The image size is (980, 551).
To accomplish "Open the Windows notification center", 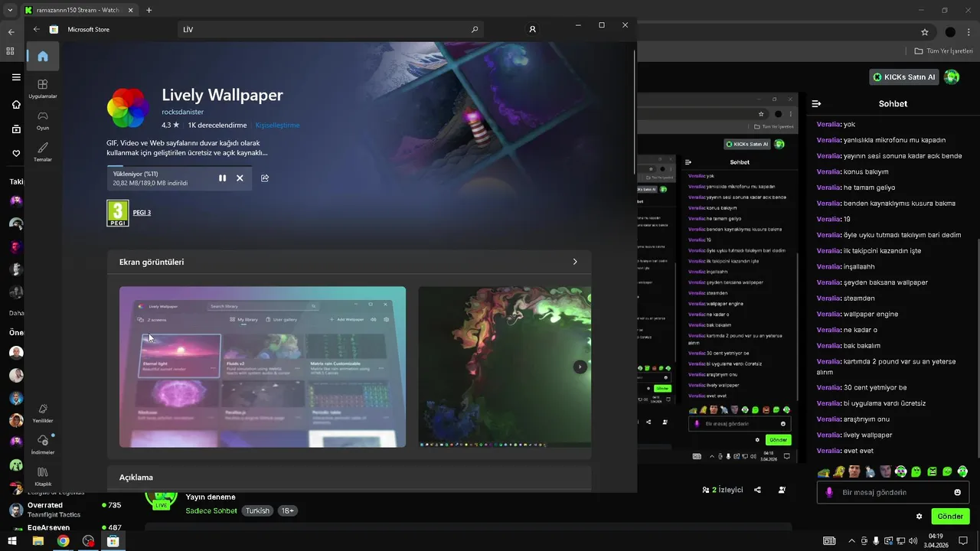I will click(964, 541).
